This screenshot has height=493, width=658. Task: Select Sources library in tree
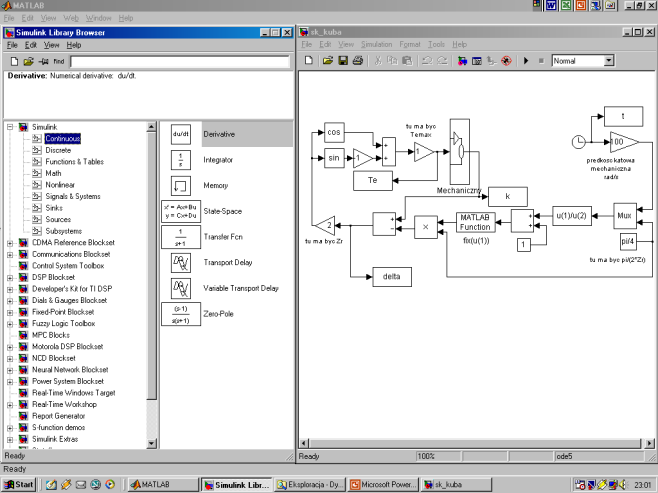point(58,219)
